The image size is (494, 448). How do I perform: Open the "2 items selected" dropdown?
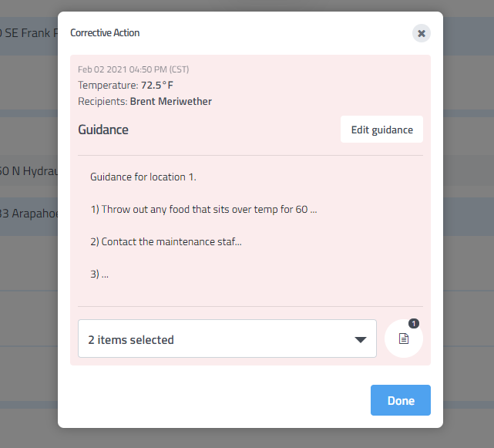coord(227,339)
